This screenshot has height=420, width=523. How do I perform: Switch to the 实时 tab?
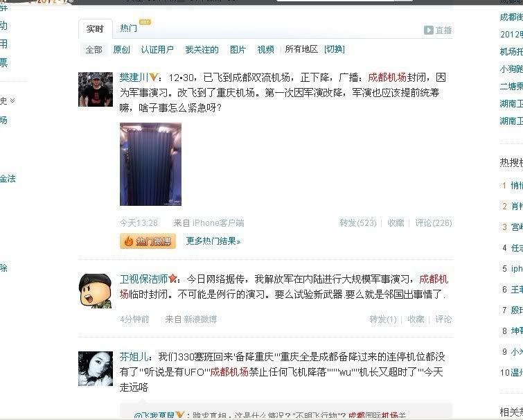(95, 29)
